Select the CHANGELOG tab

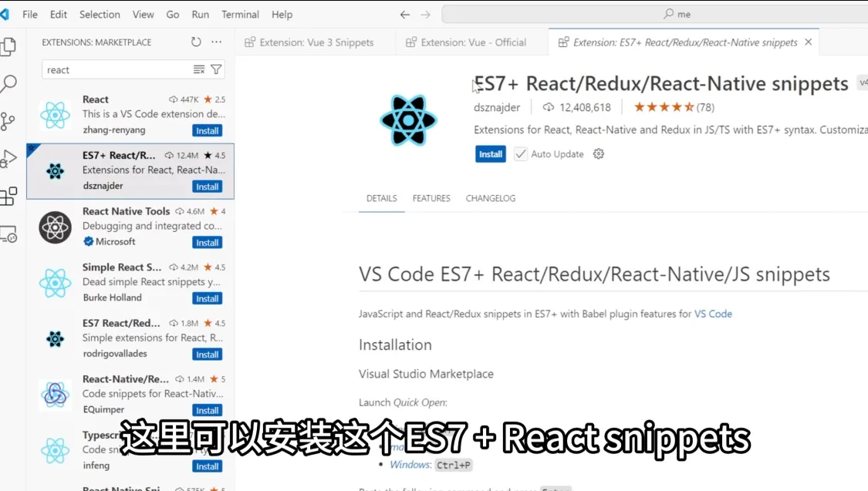pyautogui.click(x=491, y=198)
